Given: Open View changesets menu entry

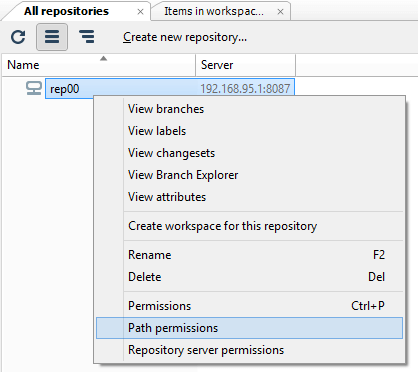Looking at the screenshot, I should pyautogui.click(x=249, y=153).
